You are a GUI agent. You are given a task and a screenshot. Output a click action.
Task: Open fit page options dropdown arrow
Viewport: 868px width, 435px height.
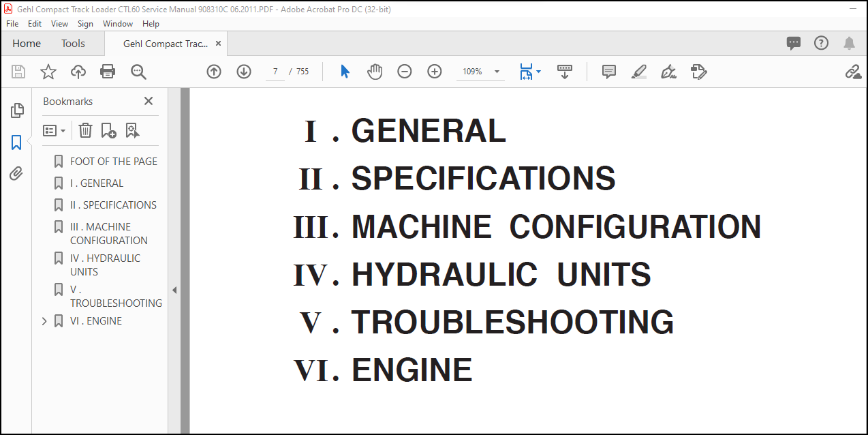point(539,72)
